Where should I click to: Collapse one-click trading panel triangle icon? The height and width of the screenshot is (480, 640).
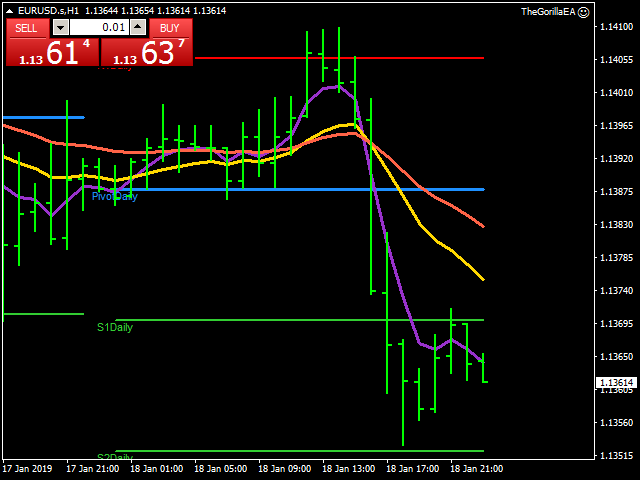pos(9,11)
